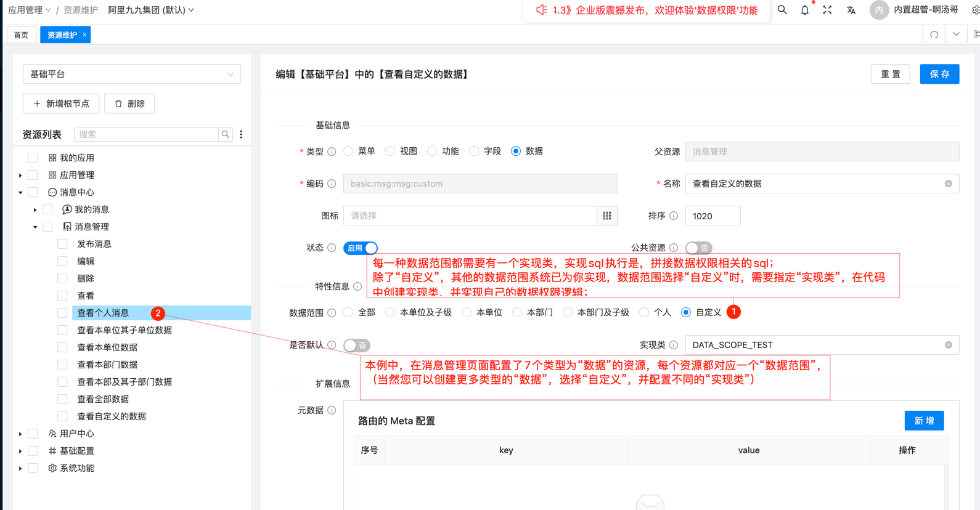The height and width of the screenshot is (510, 980).
Task: Click the 新增根节点 button
Action: coord(61,103)
